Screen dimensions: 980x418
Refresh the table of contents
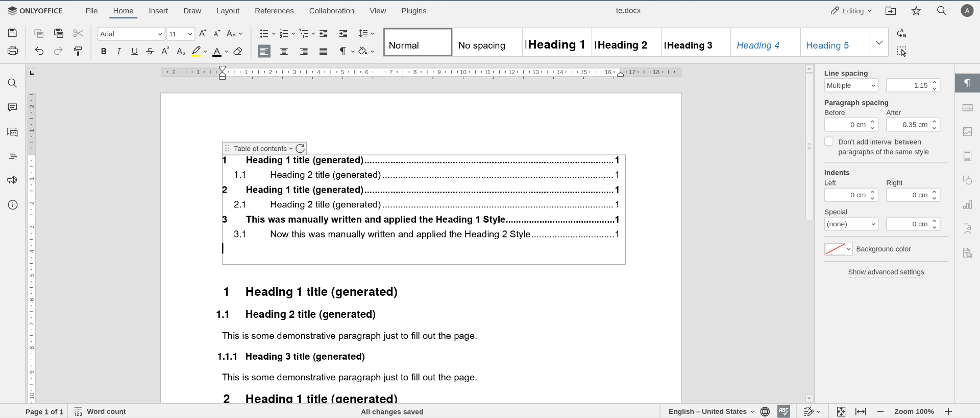pos(300,148)
